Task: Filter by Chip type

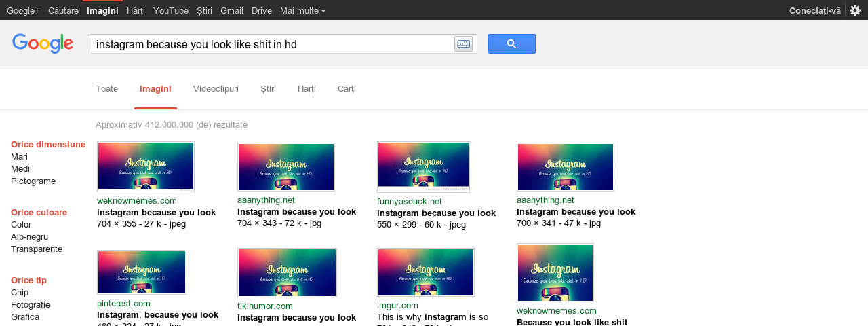Action: click(x=20, y=292)
